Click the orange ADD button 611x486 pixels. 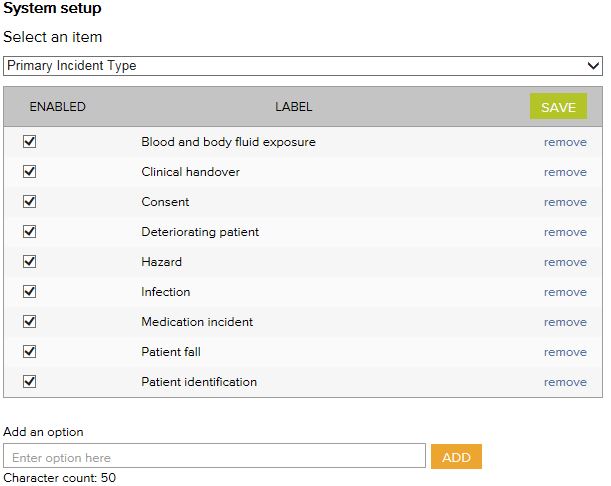pyautogui.click(x=456, y=457)
